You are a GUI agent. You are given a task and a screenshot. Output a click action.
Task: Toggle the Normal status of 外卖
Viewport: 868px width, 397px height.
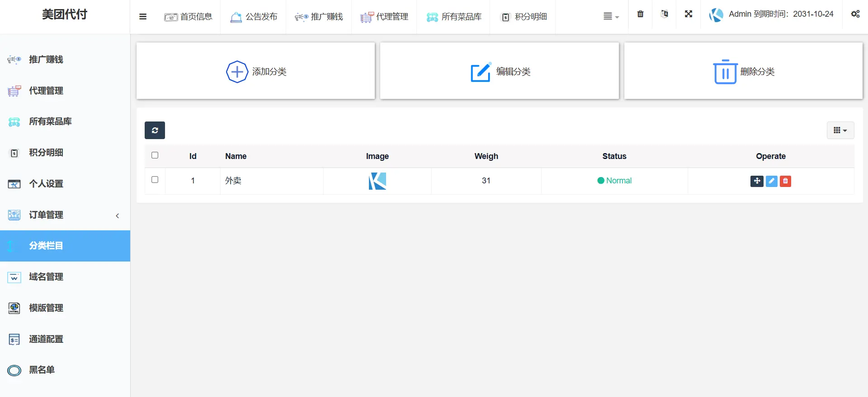tap(614, 181)
